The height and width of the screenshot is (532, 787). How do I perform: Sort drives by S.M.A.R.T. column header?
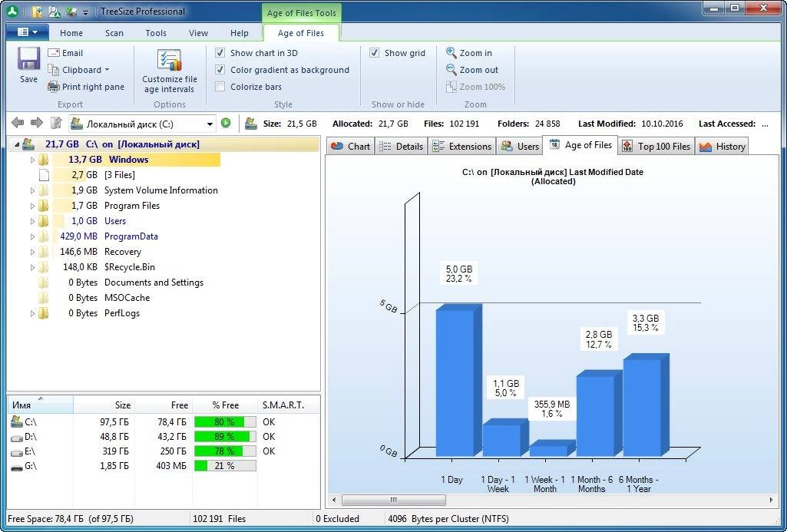point(289,405)
